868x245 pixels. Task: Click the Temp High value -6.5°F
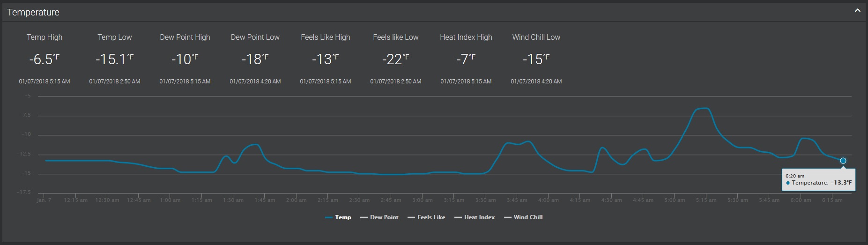point(44,59)
